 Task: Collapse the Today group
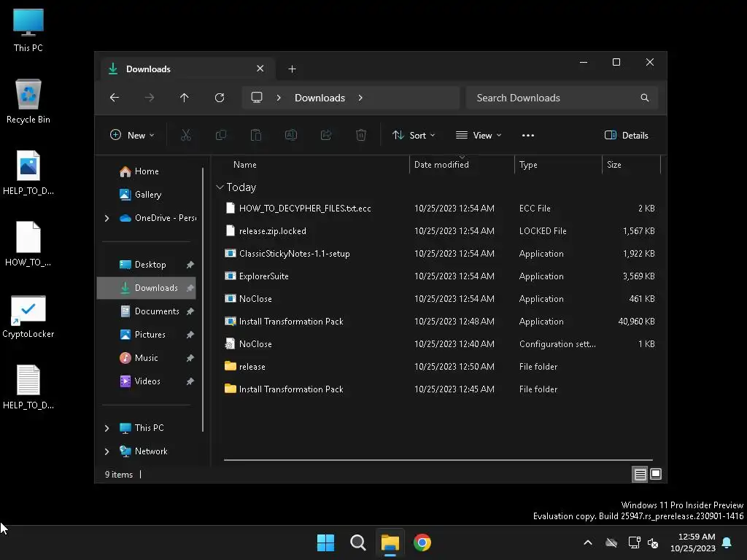(x=220, y=187)
